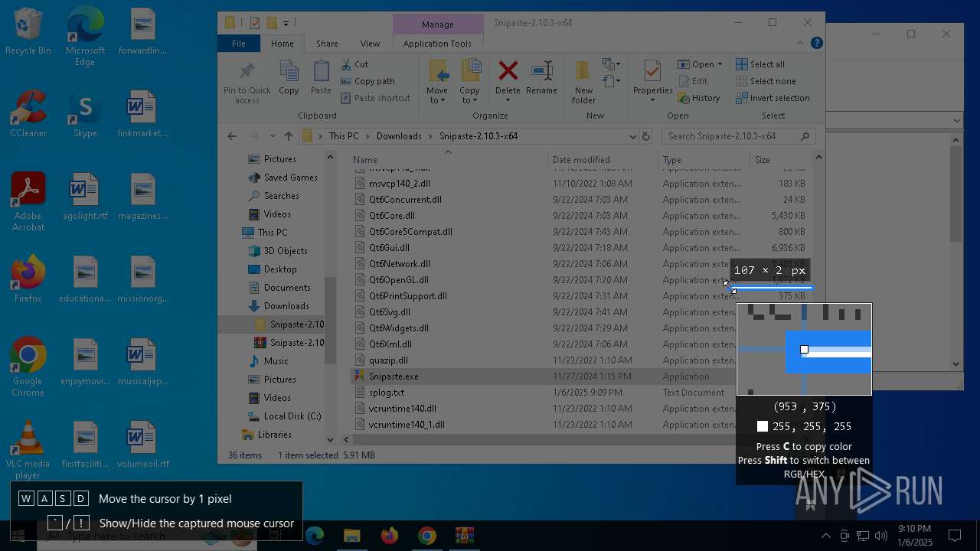Click the Rename icon
The width and height of the screenshot is (980, 551).
click(541, 71)
